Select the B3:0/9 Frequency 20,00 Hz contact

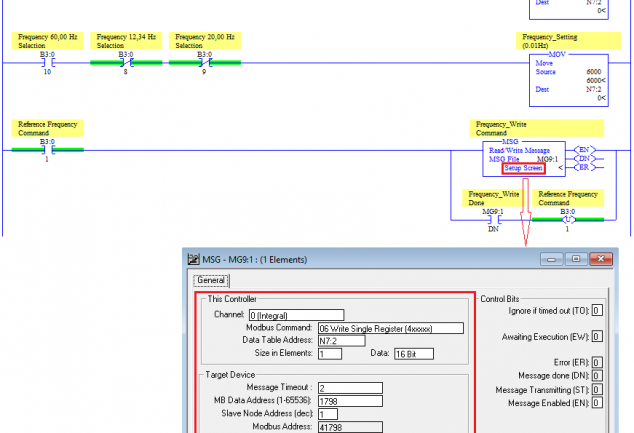click(x=205, y=63)
